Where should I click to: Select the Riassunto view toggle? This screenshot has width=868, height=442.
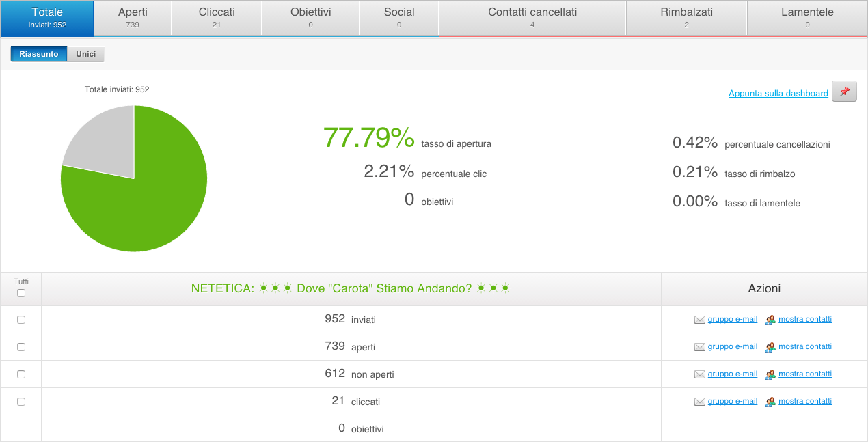(39, 54)
